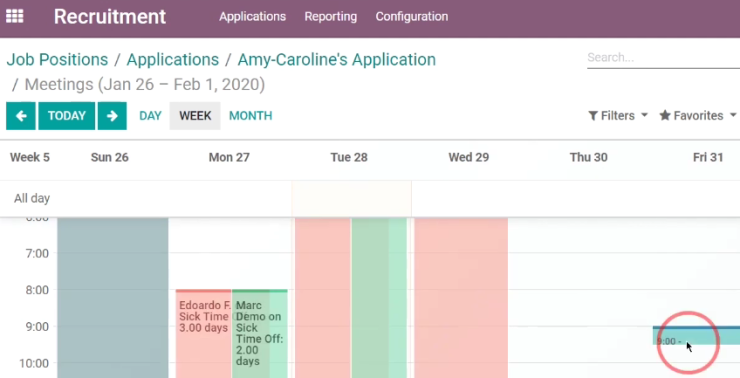740x378 pixels.
Task: Open the Reporting menu
Action: (x=331, y=17)
